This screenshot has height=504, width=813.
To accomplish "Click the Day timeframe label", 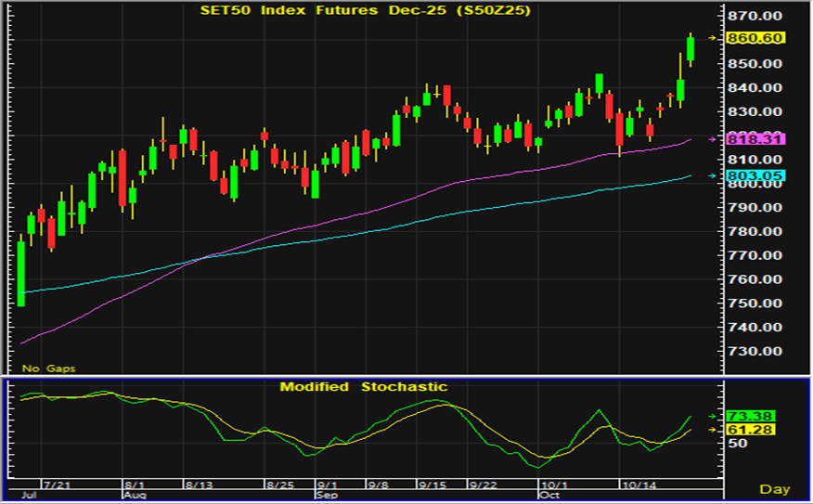I will [x=774, y=488].
